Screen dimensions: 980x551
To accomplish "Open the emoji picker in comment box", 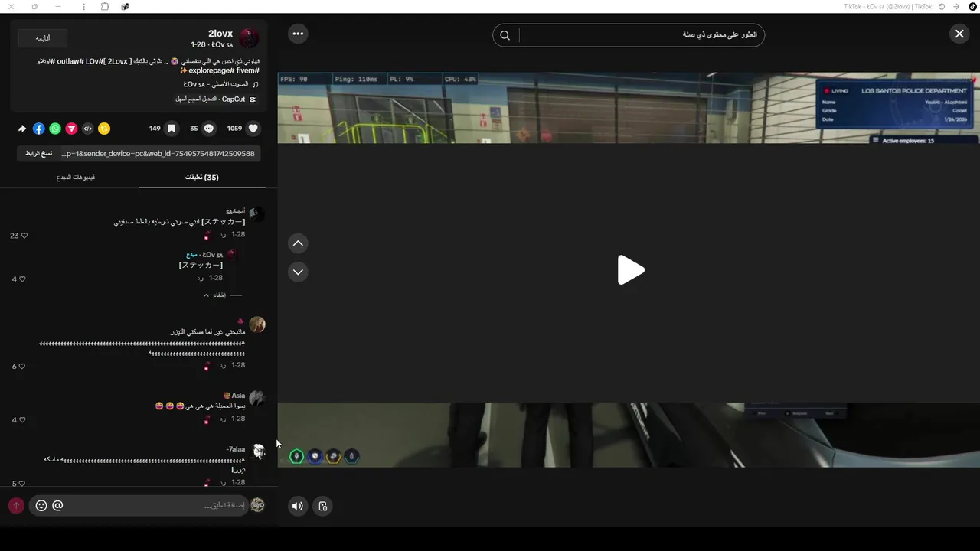I will click(41, 506).
